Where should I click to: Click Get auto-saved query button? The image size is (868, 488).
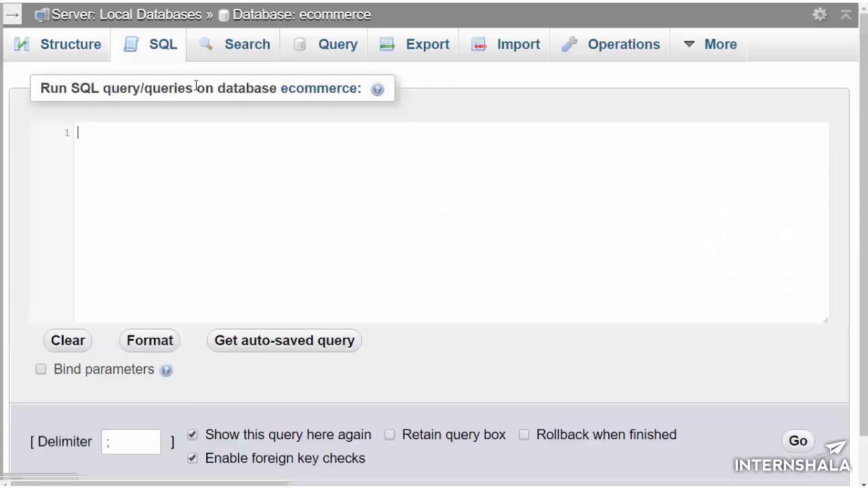tap(284, 340)
